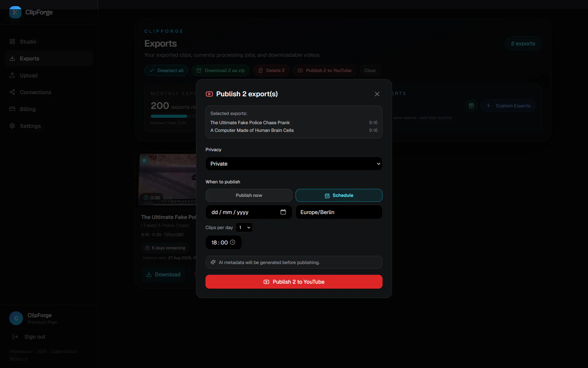The image size is (588, 368).
Task: Click the Upload arrow icon in sidebar
Action: pos(12,75)
